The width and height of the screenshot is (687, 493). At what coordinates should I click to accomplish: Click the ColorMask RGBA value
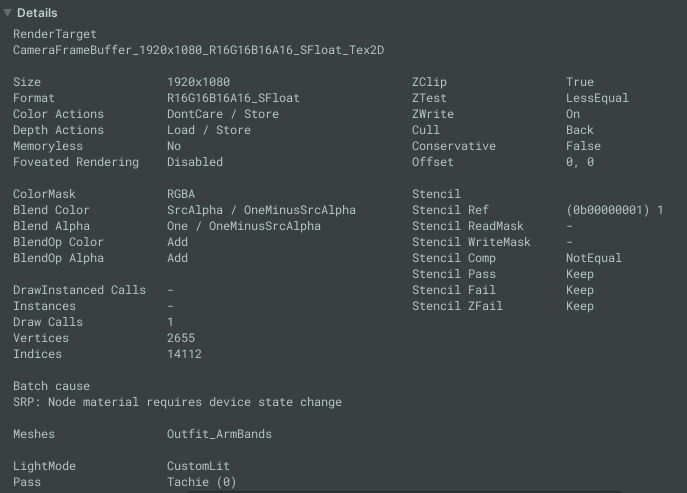coord(181,194)
